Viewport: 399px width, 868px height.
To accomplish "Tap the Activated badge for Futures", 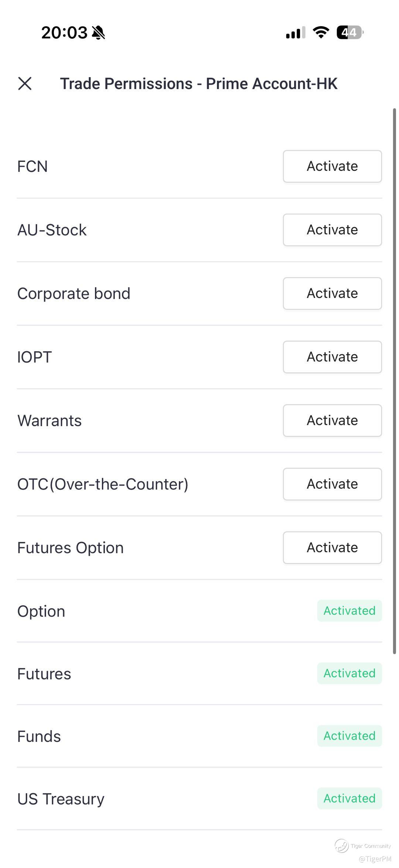I will [x=349, y=673].
